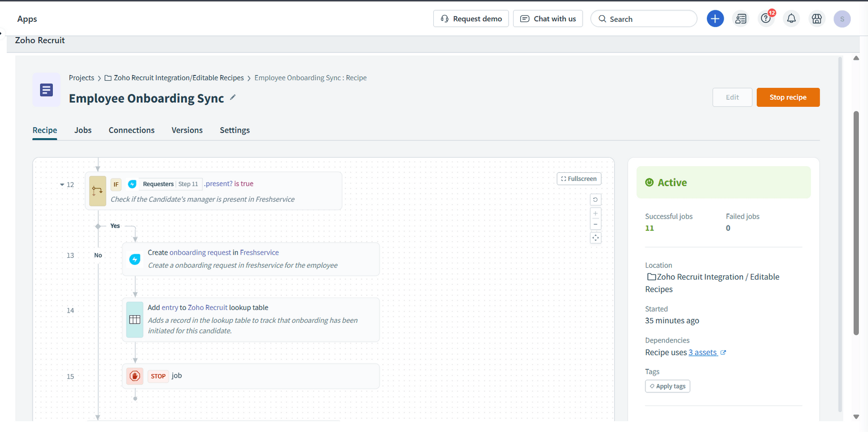
Task: Open help icon with red badge
Action: (x=766, y=19)
